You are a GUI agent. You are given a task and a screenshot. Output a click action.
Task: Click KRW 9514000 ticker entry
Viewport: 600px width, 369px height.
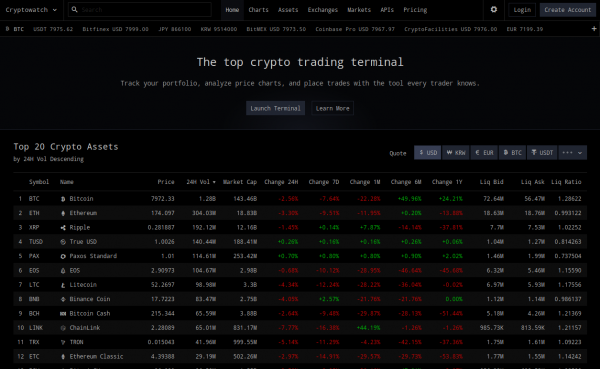click(218, 29)
